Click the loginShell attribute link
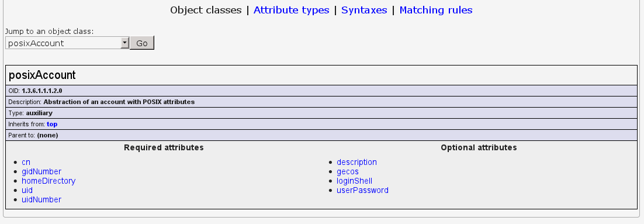Viewport: 644px width, 224px height. (355, 181)
